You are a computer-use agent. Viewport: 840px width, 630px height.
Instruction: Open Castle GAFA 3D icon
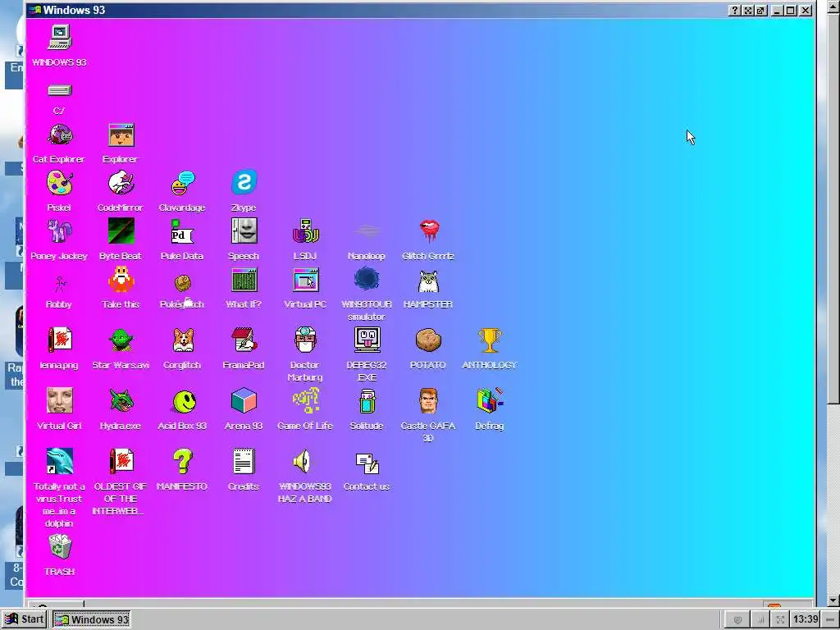tap(428, 400)
